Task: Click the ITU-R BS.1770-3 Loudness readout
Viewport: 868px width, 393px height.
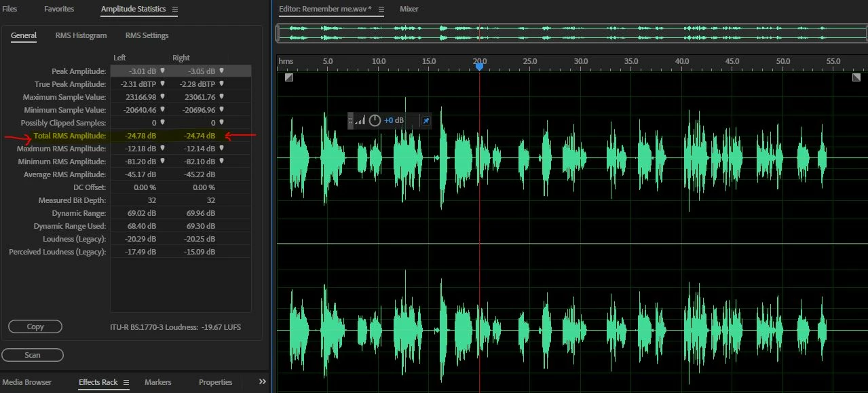Action: click(x=175, y=327)
